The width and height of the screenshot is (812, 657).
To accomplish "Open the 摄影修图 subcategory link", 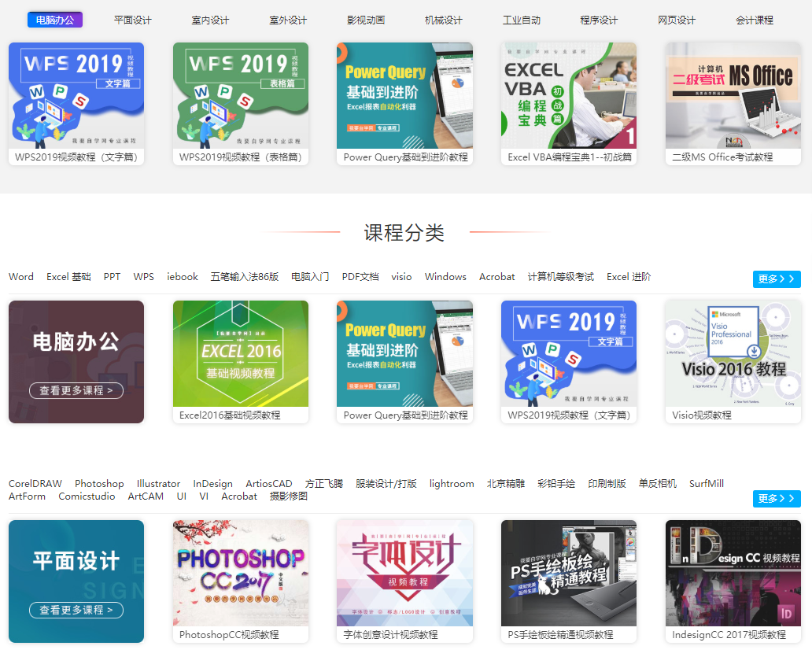I will (x=289, y=496).
